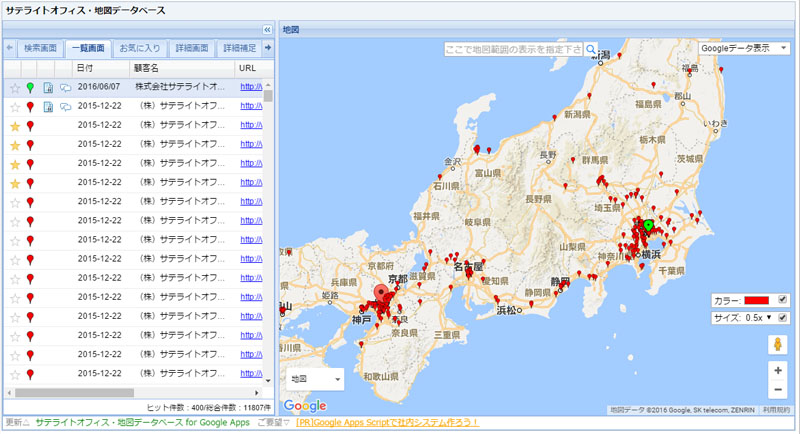
Task: Toggle empty star in second list row
Action: pos(15,107)
